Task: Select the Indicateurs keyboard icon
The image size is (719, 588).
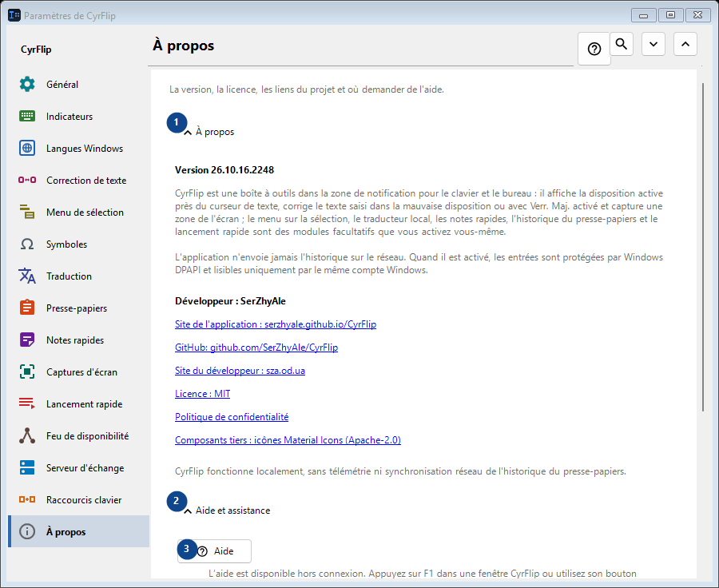Action: [27, 116]
